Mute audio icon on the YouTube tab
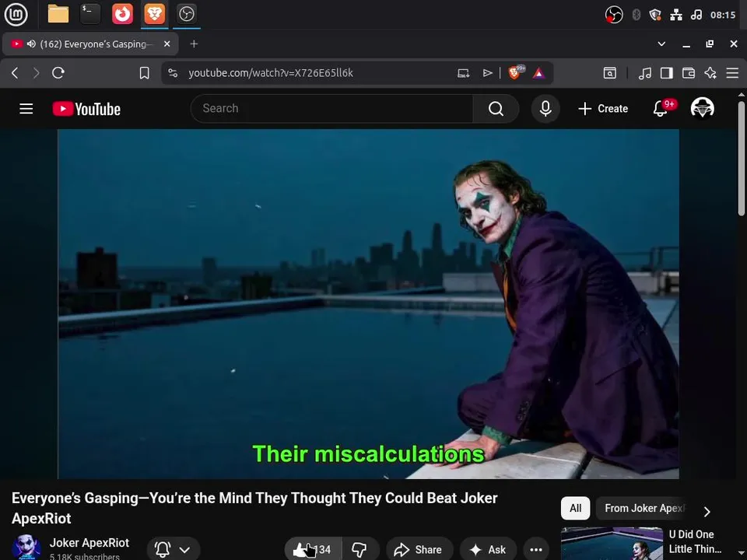This screenshot has width=747, height=560. coord(31,44)
